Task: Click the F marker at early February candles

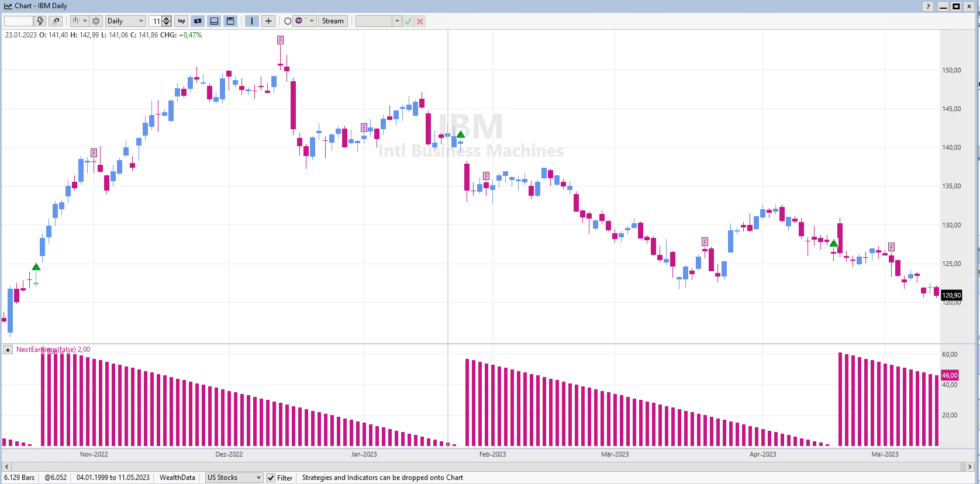Action: pyautogui.click(x=486, y=176)
